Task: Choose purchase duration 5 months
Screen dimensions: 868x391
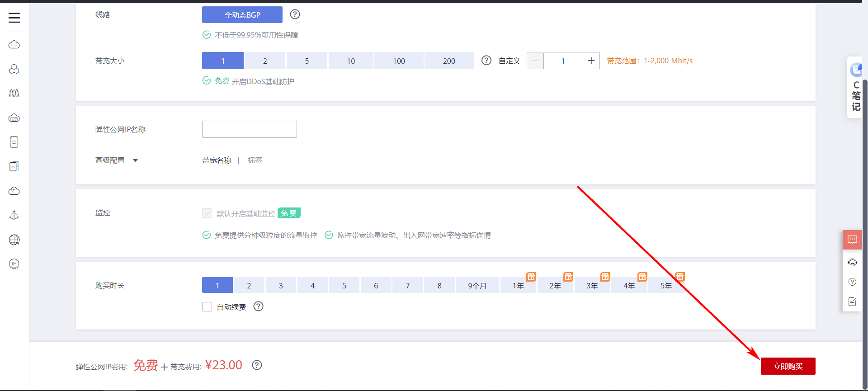Action: pos(344,285)
